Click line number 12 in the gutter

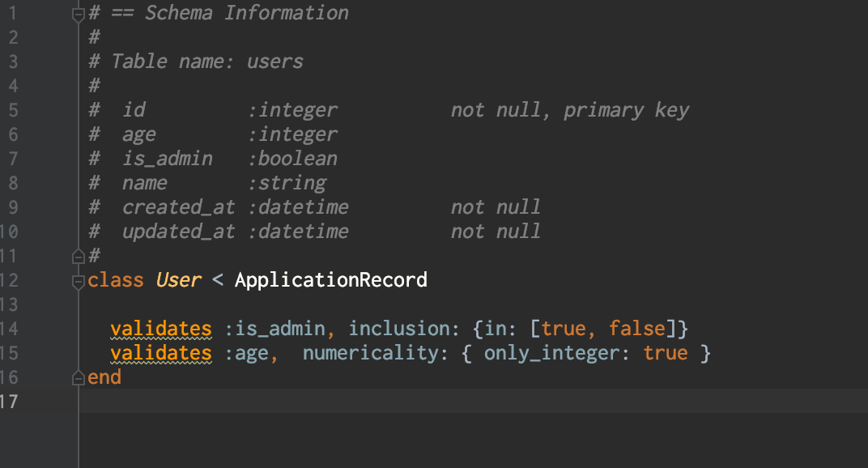pyautogui.click(x=9, y=280)
